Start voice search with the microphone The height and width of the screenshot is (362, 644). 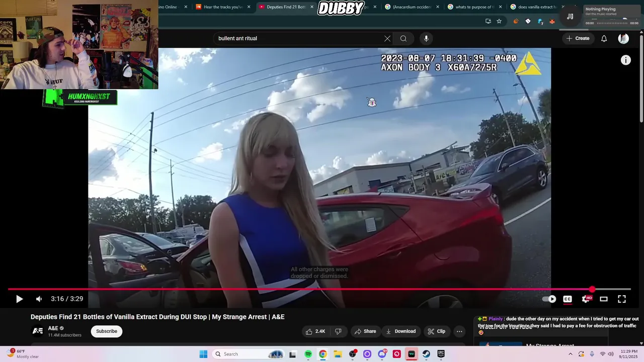pyautogui.click(x=426, y=38)
